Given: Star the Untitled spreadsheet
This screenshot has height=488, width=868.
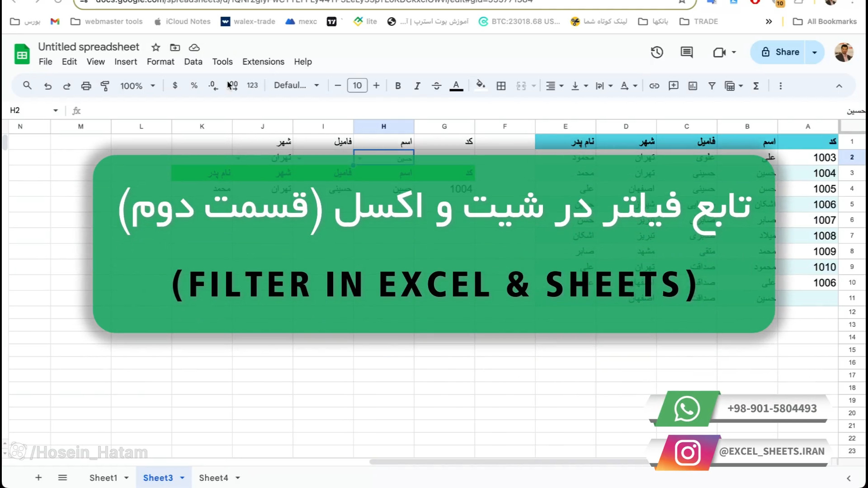Looking at the screenshot, I should (156, 47).
